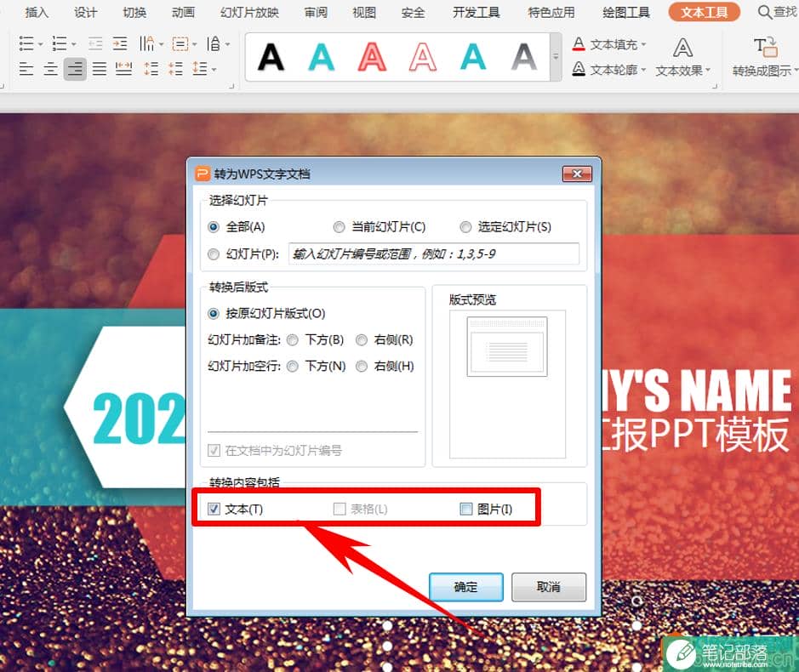The width and height of the screenshot is (799, 672).
Task: Switch to the 开发工具 tab
Action: 477,12
